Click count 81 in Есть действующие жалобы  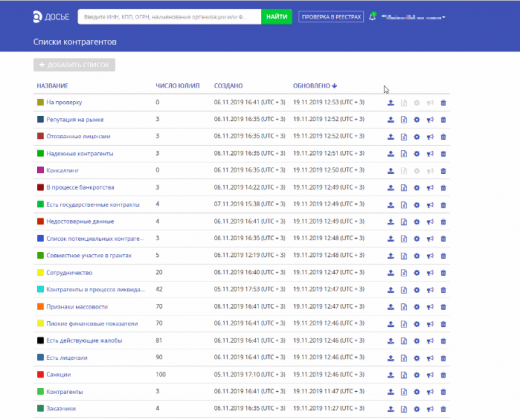tap(159, 340)
